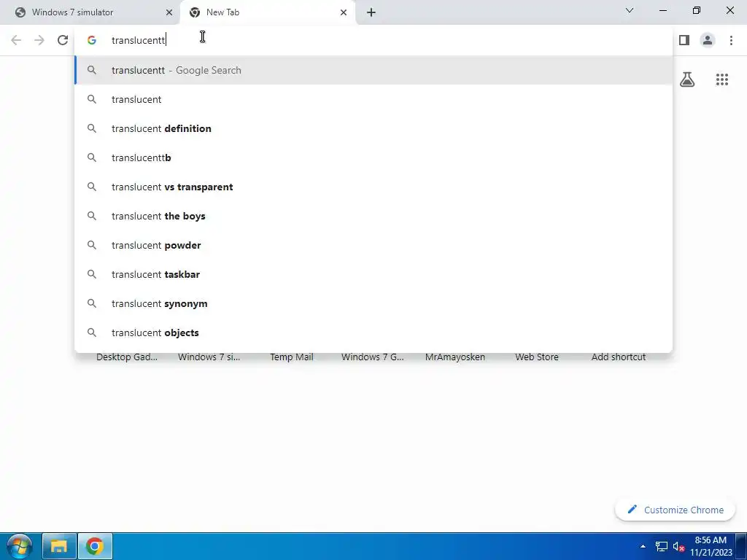Open the MrAmayosken shortcut

[455, 357]
